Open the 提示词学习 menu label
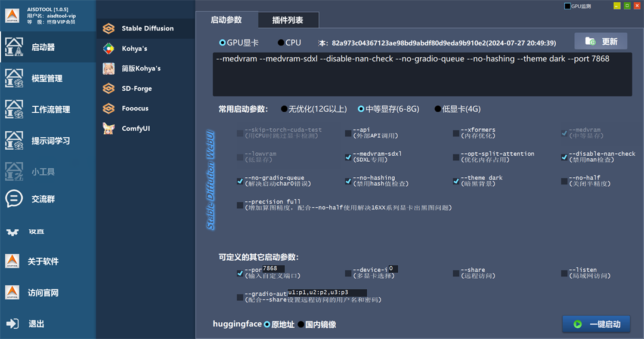Viewport: 644px width, 339px height. click(51, 141)
